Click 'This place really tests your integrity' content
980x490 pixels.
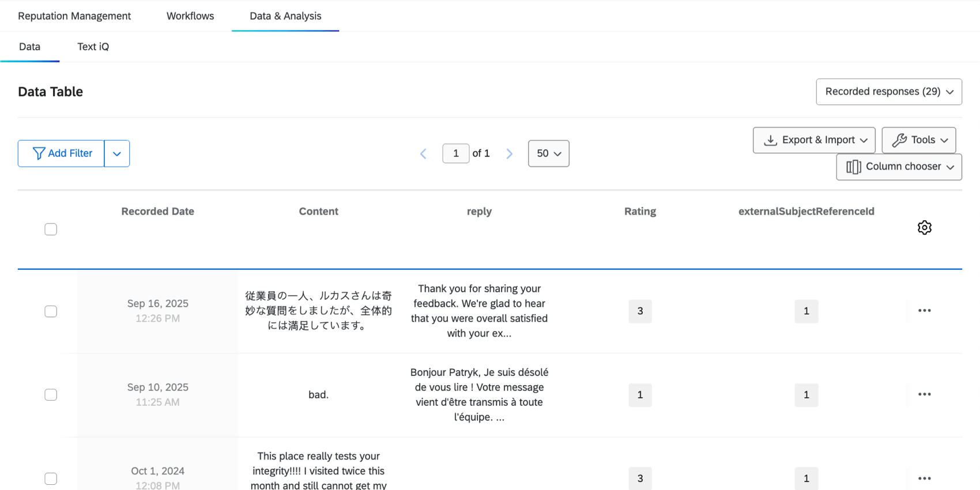click(x=318, y=471)
